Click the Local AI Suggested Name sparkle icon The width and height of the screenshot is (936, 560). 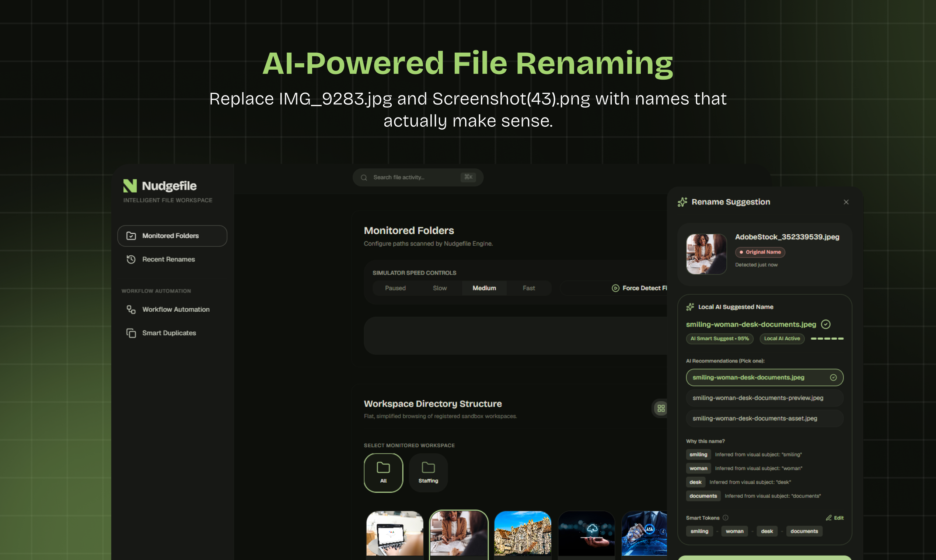(x=690, y=307)
